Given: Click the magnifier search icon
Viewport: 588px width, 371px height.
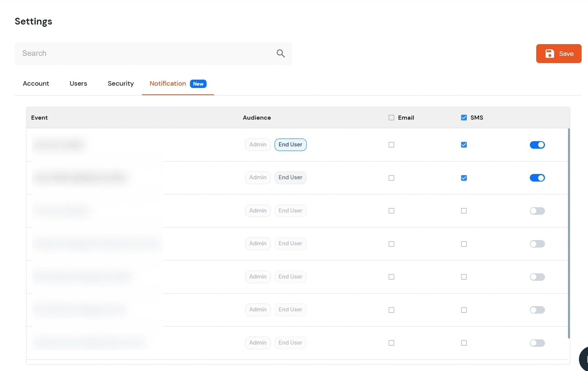Looking at the screenshot, I should [x=281, y=54].
